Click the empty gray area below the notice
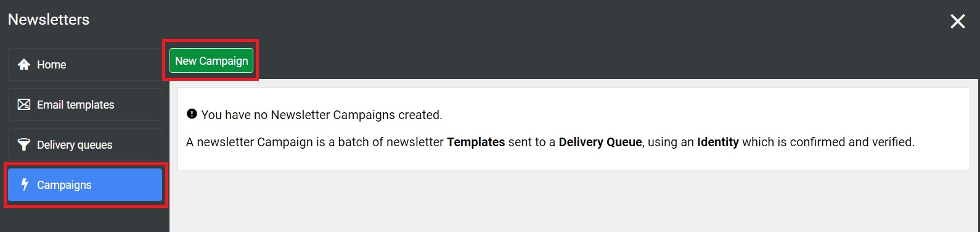Screen dimensions: 980x232 573,201
